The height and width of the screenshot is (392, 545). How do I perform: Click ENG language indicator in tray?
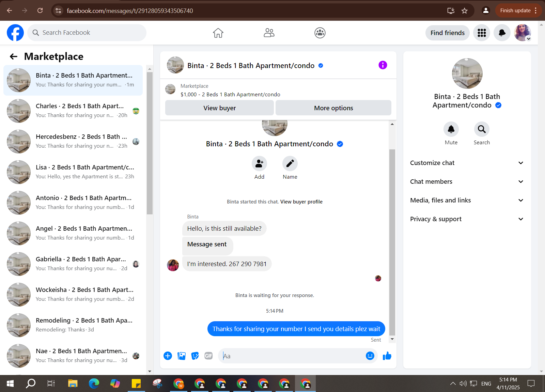click(486, 383)
